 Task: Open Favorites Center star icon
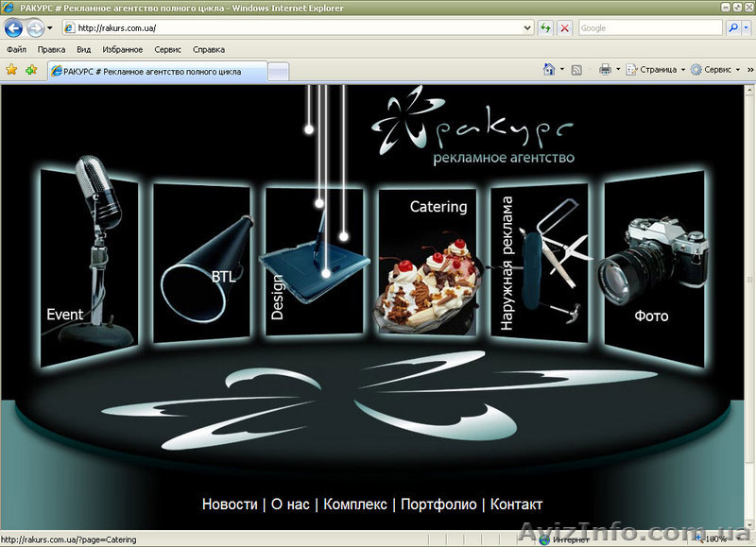pos(11,70)
